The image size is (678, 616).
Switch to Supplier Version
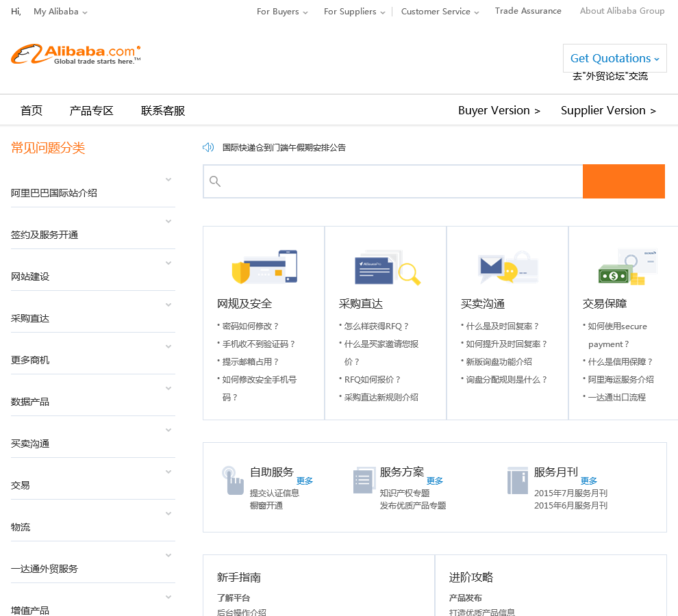(608, 111)
